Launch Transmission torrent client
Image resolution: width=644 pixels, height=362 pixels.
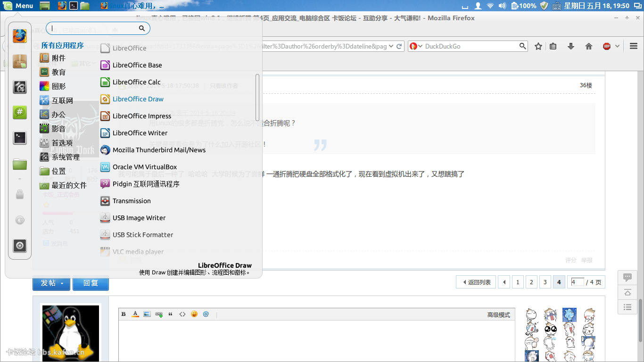tap(132, 201)
